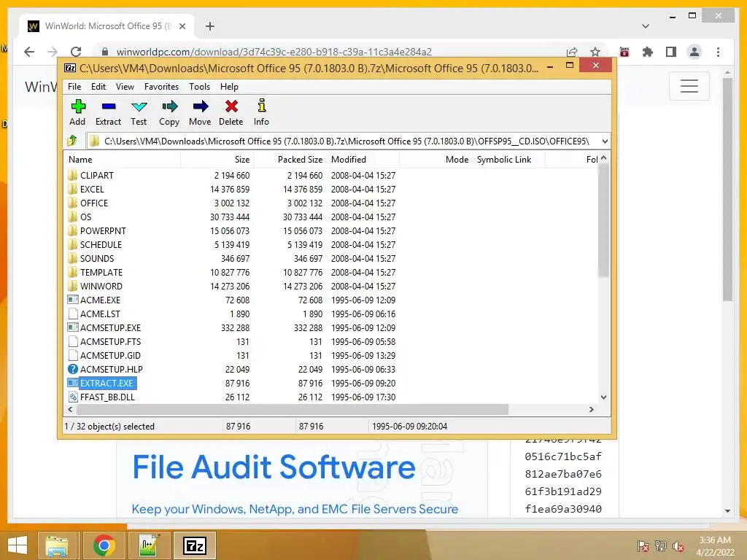The width and height of the screenshot is (747, 560).
Task: Open the Favorites menu
Action: 161,87
